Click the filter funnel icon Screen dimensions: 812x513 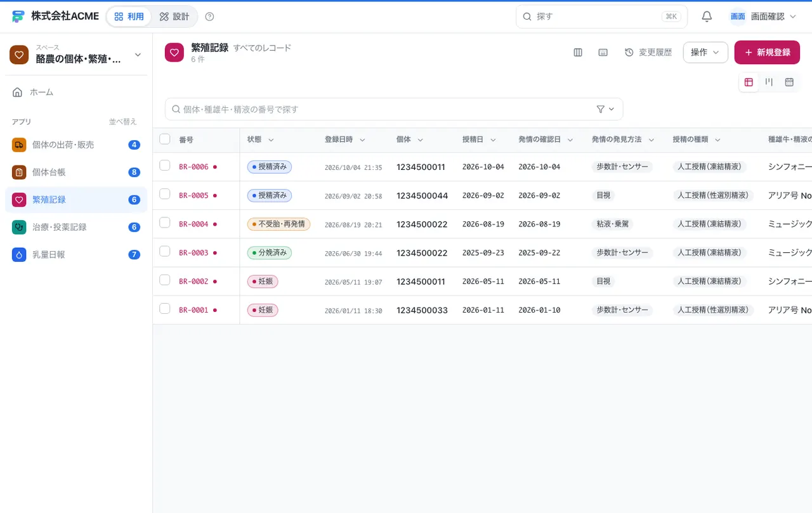601,109
